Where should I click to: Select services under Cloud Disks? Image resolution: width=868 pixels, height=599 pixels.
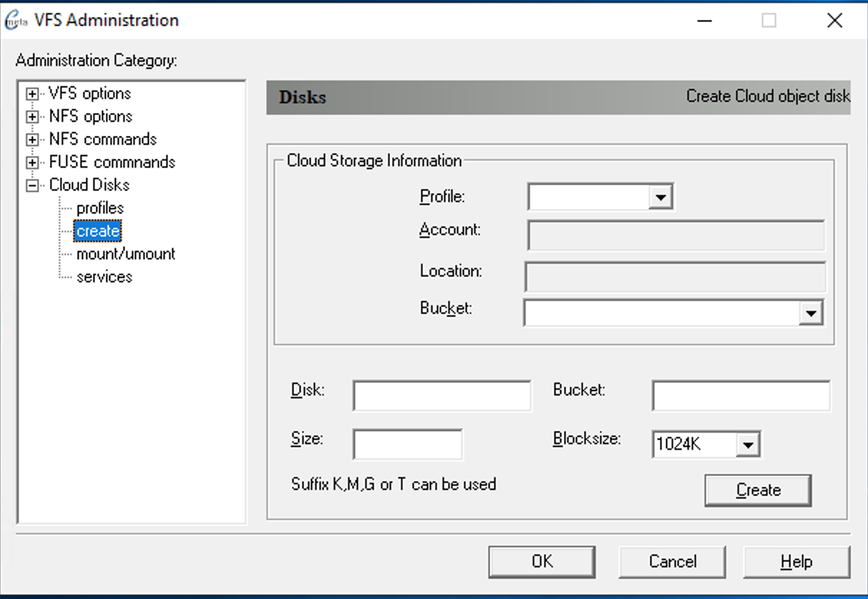[104, 277]
